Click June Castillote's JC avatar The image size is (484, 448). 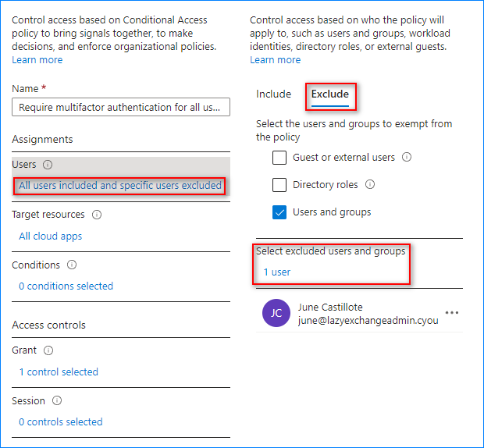tap(276, 313)
